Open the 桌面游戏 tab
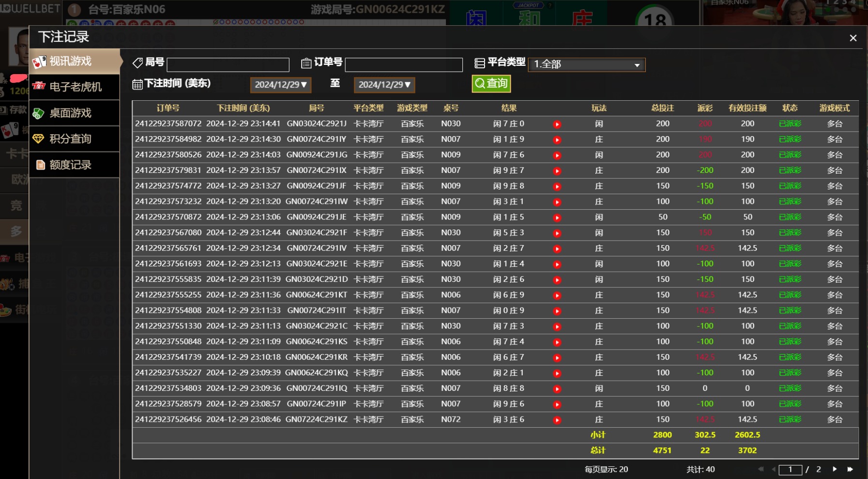The image size is (868, 479). click(75, 113)
